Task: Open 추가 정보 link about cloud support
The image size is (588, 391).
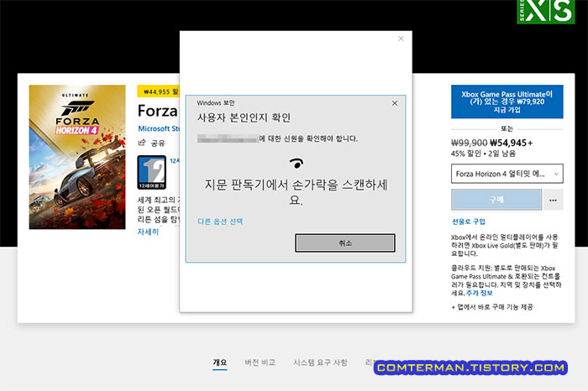Action: (x=480, y=293)
